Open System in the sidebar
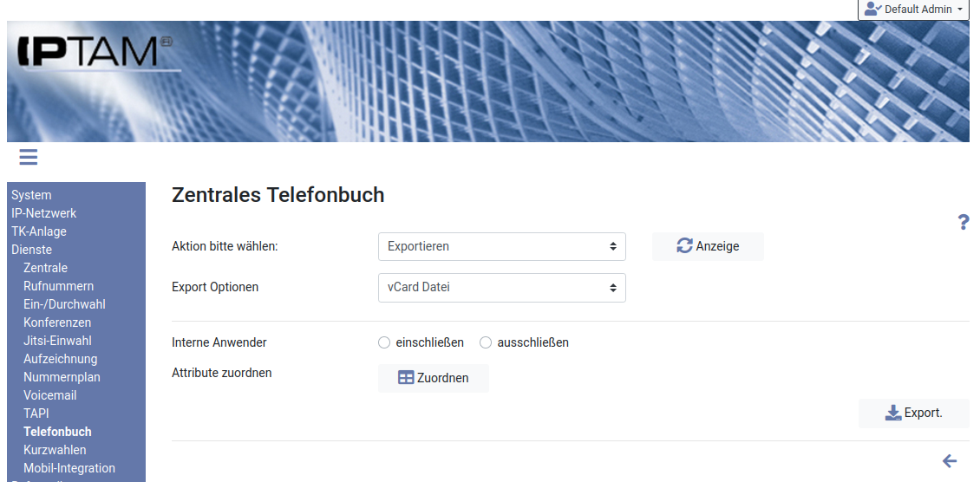Image resolution: width=980 pixels, height=482 pixels. 31,195
